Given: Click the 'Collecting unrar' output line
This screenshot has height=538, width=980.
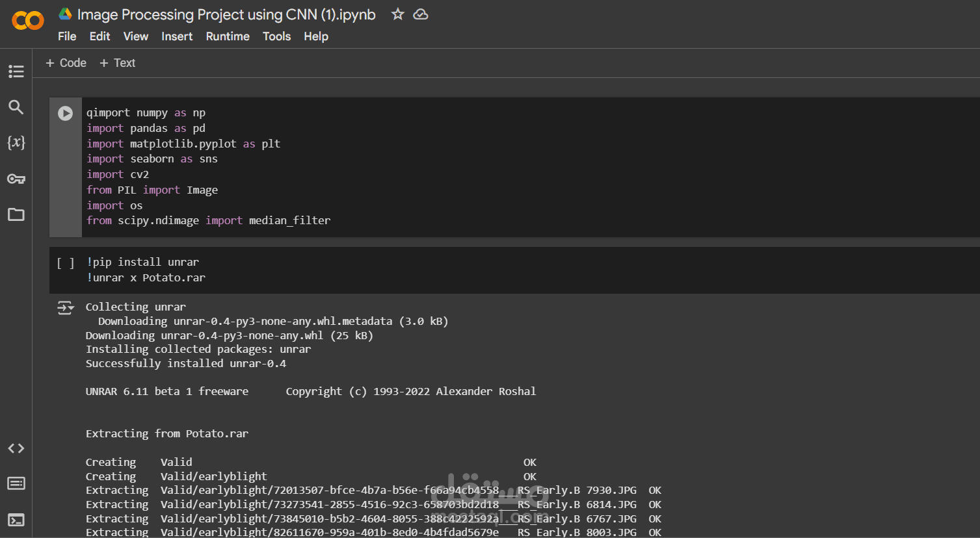Looking at the screenshot, I should point(135,307).
